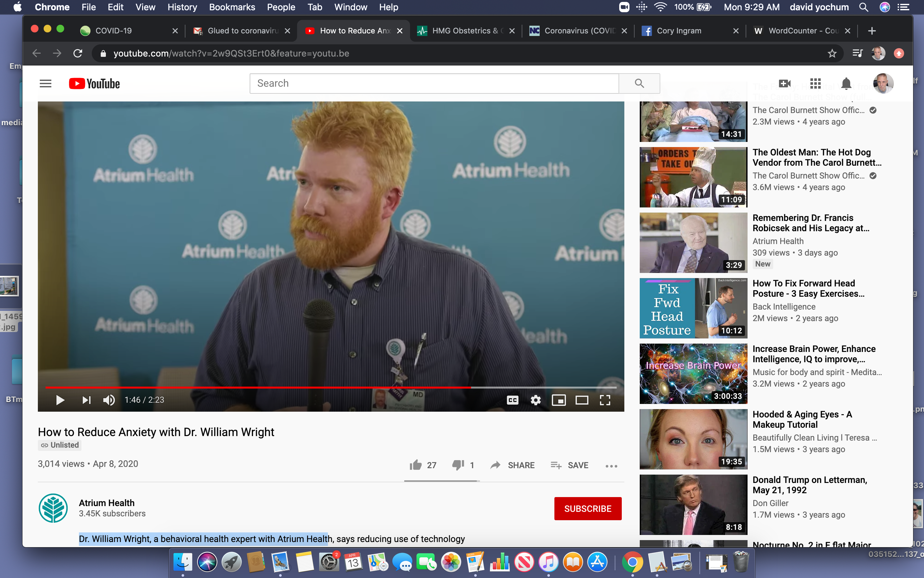The height and width of the screenshot is (578, 924).
Task: Switch to the COVID-19 tab
Action: [x=129, y=31]
